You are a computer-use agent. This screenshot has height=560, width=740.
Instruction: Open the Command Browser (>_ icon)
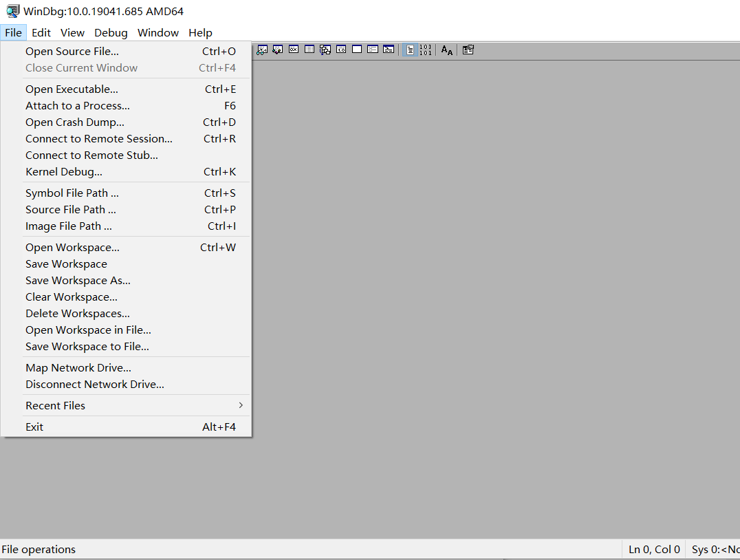pos(389,50)
